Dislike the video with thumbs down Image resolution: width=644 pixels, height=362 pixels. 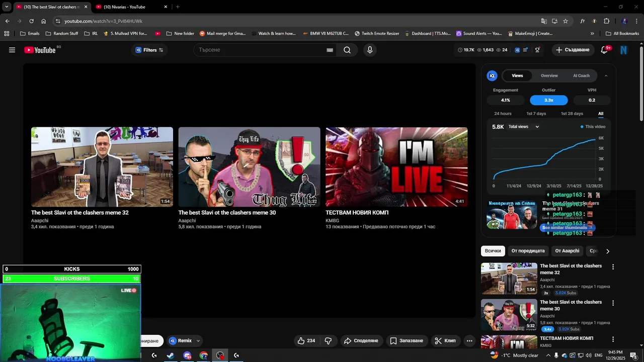point(328,340)
